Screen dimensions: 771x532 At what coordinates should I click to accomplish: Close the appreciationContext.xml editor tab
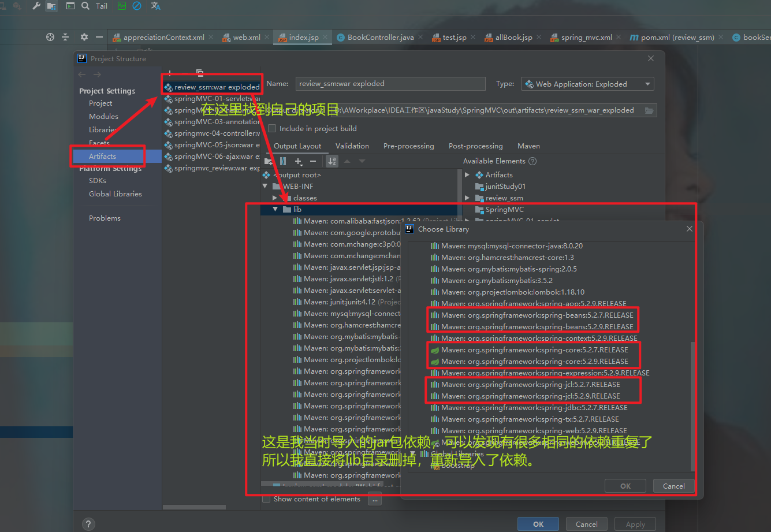[211, 37]
